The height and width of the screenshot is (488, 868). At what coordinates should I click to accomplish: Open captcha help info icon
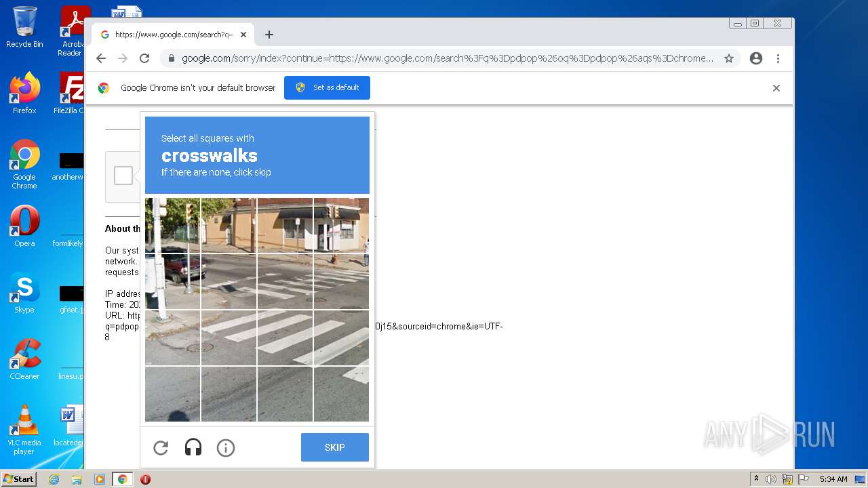click(x=226, y=447)
